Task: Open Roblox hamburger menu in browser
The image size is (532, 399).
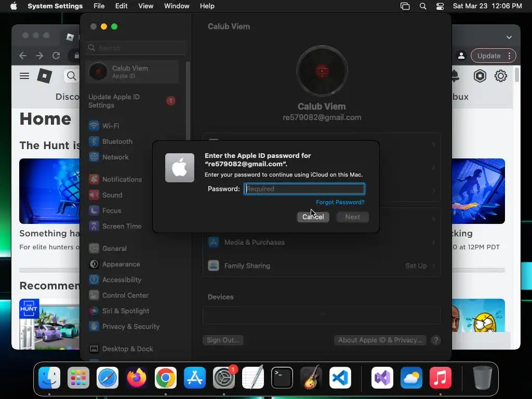Action: pyautogui.click(x=24, y=76)
